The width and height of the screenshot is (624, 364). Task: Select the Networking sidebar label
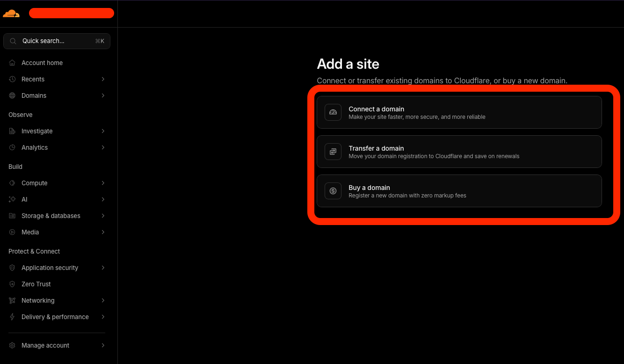[x=38, y=300]
